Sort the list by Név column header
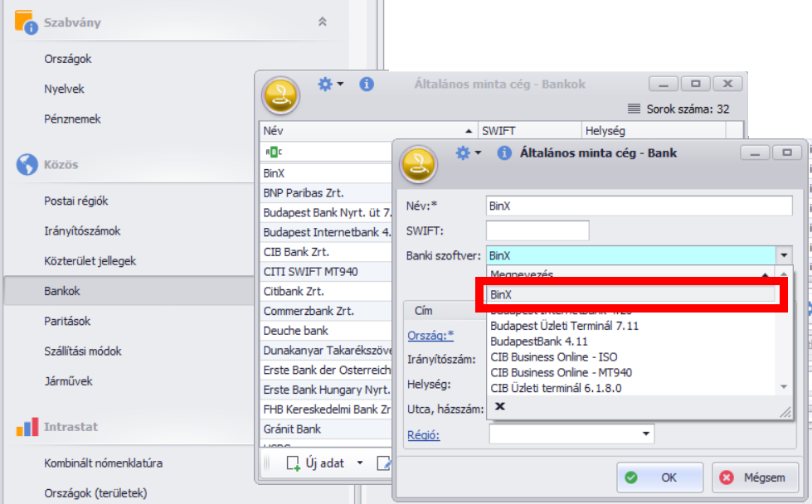Image resolution: width=812 pixels, height=504 pixels. coord(365,130)
